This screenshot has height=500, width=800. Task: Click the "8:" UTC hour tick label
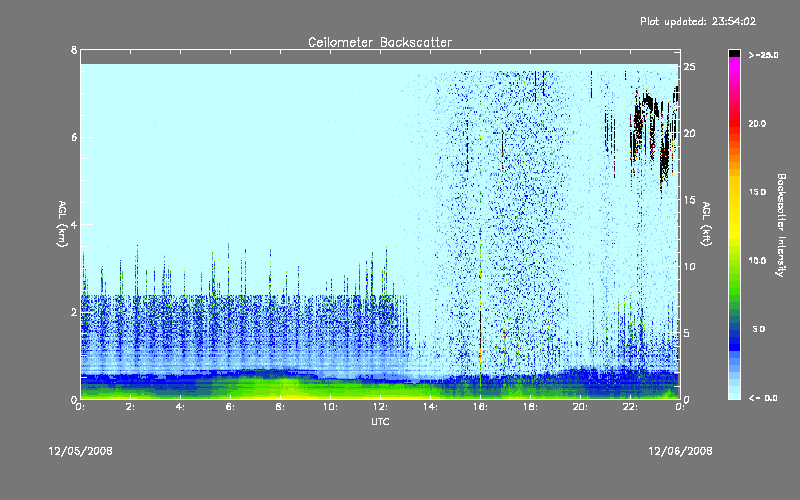(x=281, y=407)
